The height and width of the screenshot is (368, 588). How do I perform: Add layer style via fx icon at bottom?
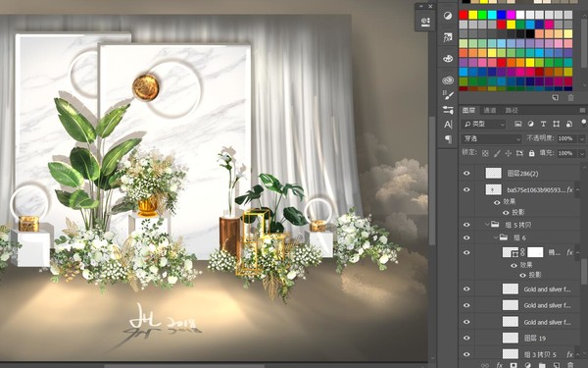(499, 365)
